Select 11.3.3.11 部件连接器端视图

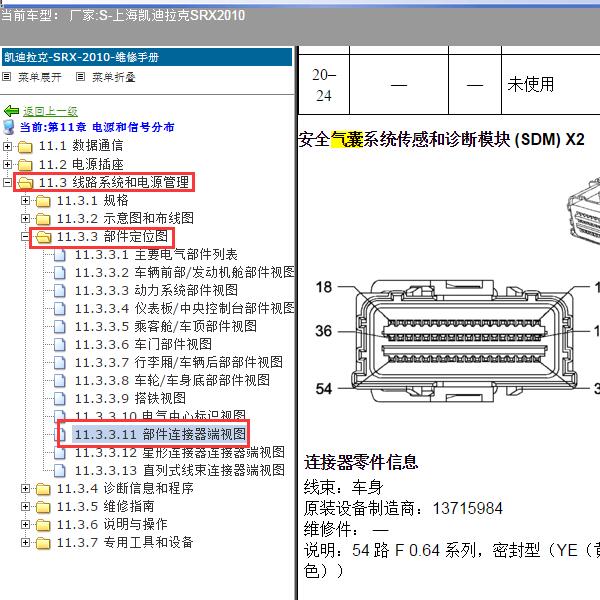pos(160,434)
